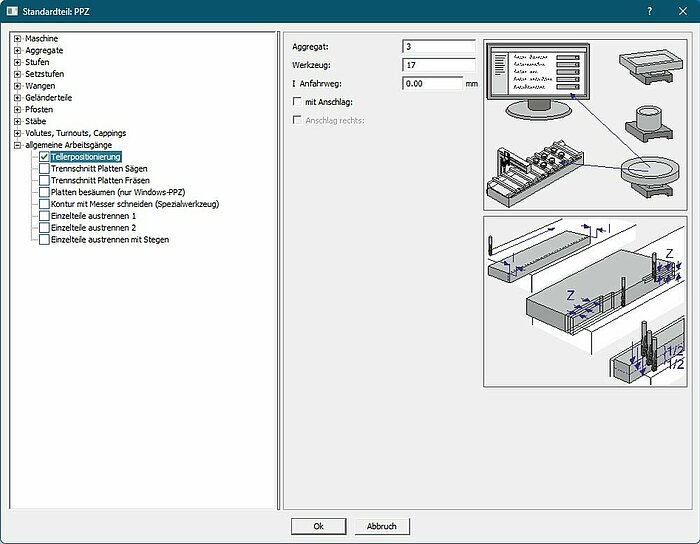Select the Tellerpositionierung tree label
This screenshot has height=544, width=700.
coord(85,157)
